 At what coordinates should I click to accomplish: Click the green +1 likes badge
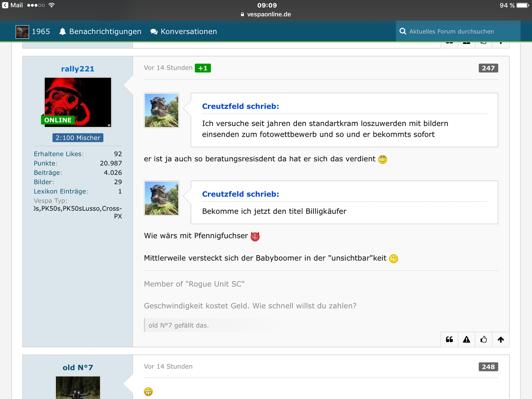click(202, 68)
